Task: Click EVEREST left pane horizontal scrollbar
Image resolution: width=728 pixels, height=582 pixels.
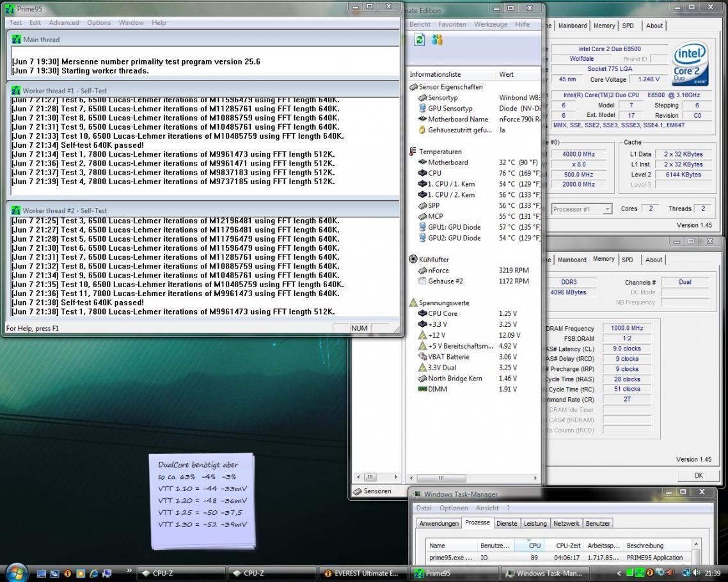Action: coord(376,476)
